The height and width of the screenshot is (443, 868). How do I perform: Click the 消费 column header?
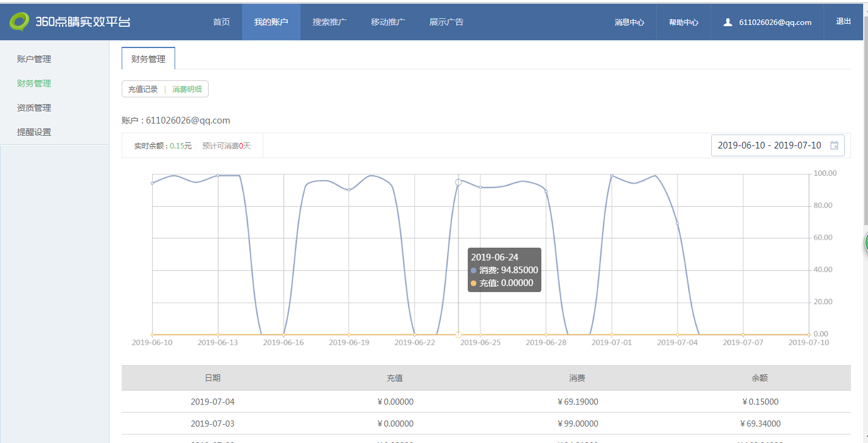pos(577,378)
